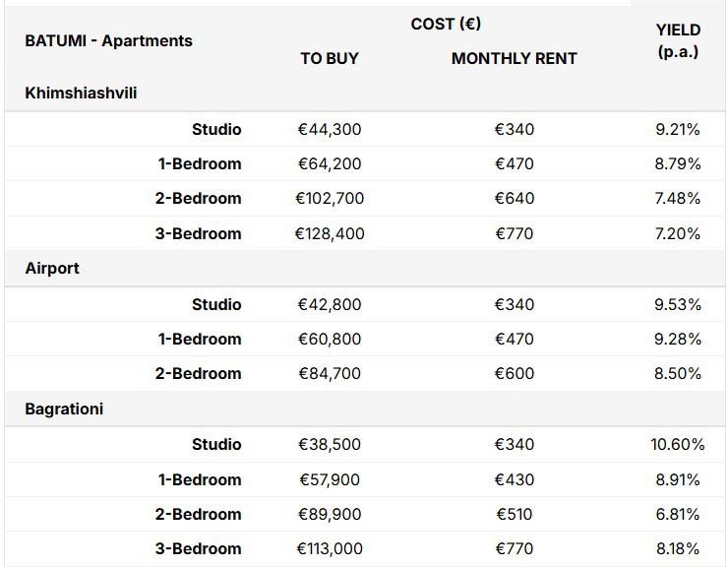Click the 10.60% Bagrationi studio yield
The width and height of the screenshot is (728, 567).
coord(678,444)
